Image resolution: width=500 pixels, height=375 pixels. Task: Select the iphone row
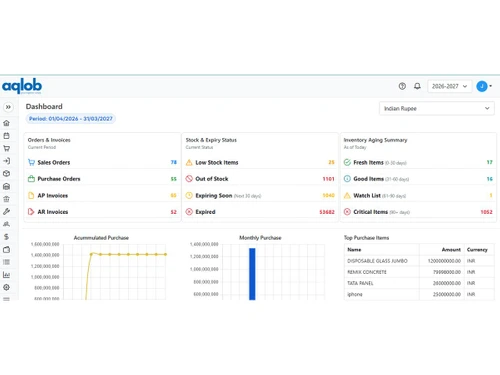click(x=419, y=294)
